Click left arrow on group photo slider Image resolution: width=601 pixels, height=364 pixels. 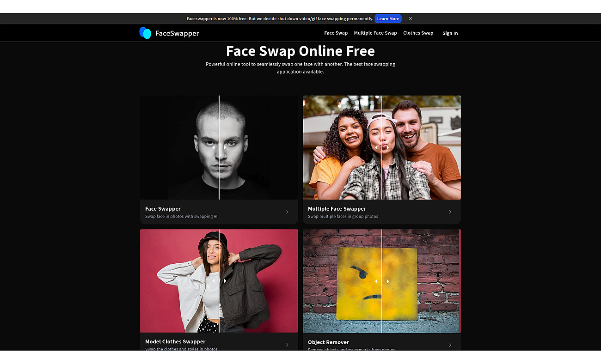click(376, 147)
